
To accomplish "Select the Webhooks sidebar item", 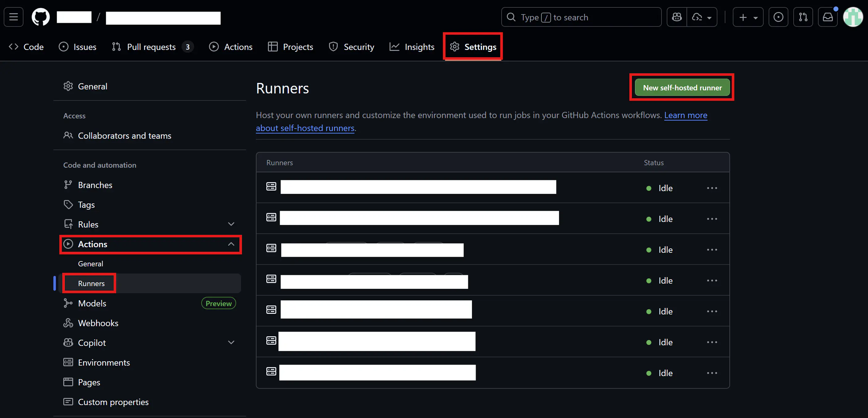I will (98, 323).
